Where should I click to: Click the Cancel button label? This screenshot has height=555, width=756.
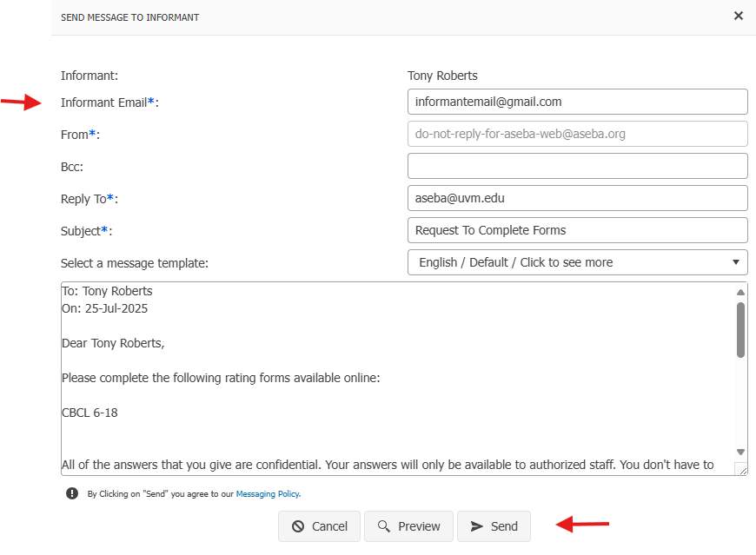[329, 526]
